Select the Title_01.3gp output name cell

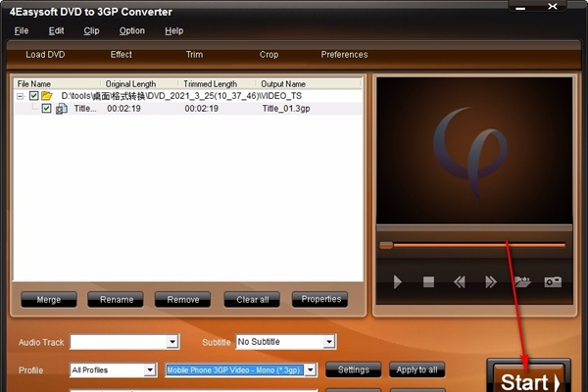286,109
